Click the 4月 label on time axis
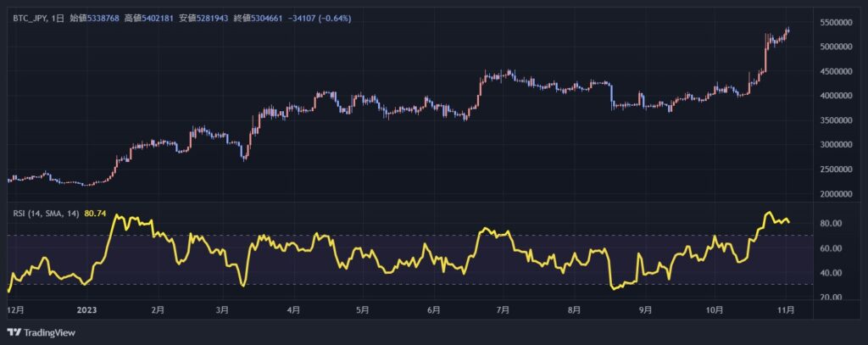Viewport: 868px width, 345px height. click(292, 310)
